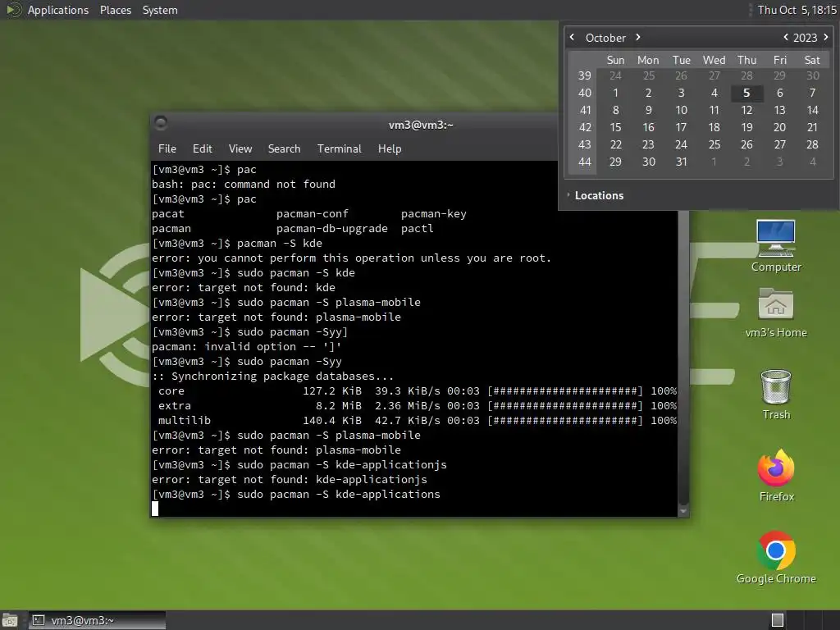Open the terminal Search menu
840x630 pixels.
coord(284,148)
